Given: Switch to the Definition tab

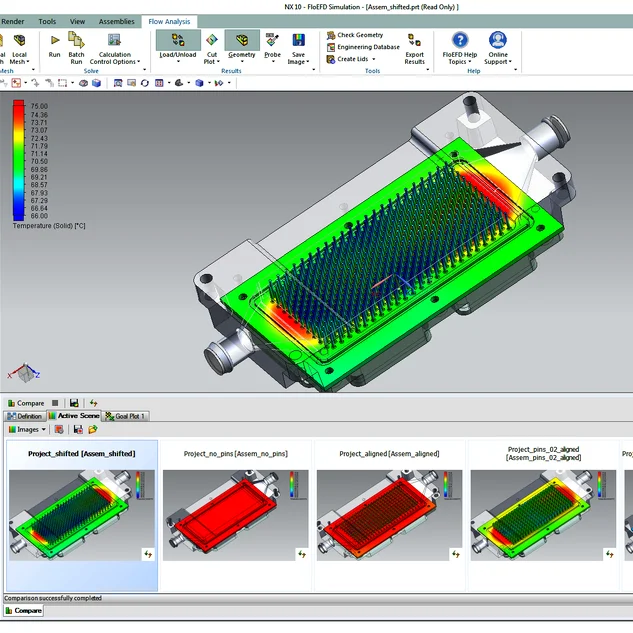Looking at the screenshot, I should 25,416.
